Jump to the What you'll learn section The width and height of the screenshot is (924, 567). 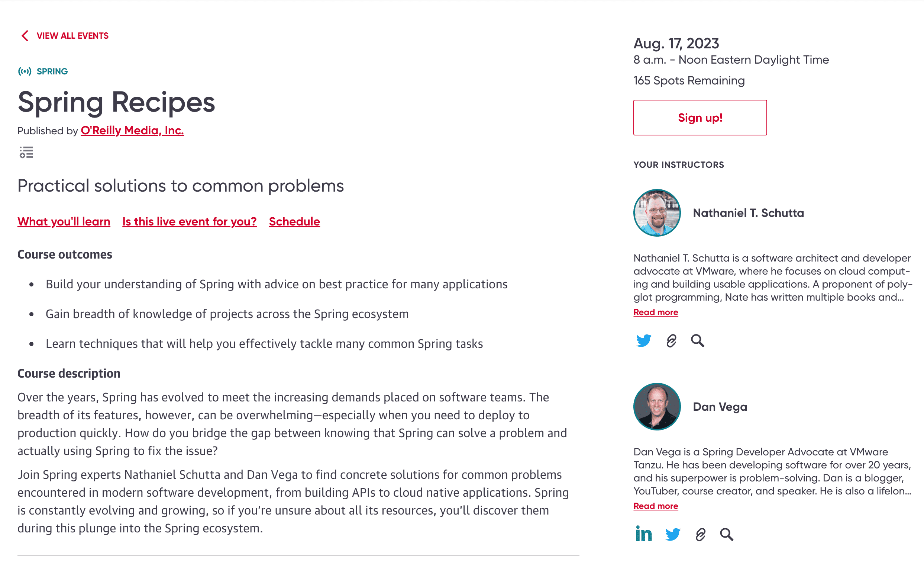[x=64, y=221]
